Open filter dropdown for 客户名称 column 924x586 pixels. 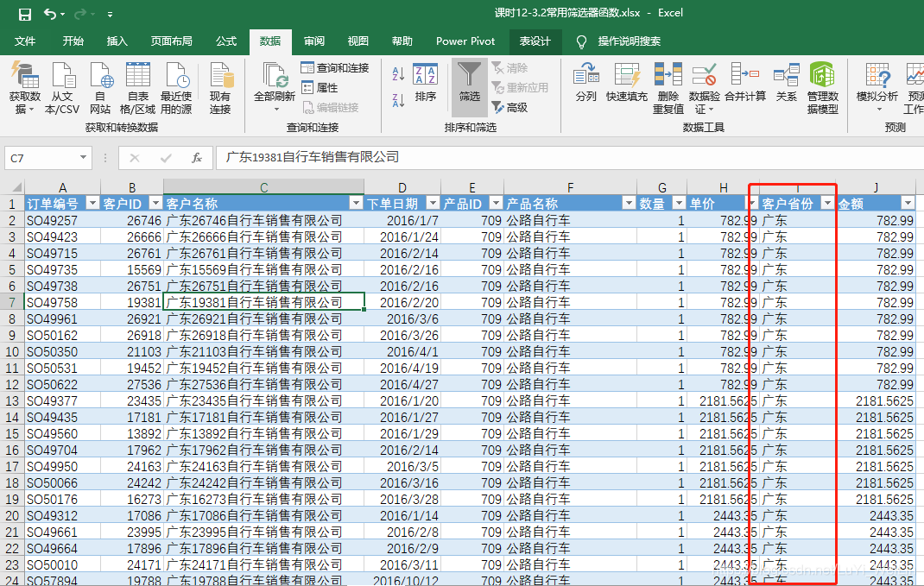(356, 203)
